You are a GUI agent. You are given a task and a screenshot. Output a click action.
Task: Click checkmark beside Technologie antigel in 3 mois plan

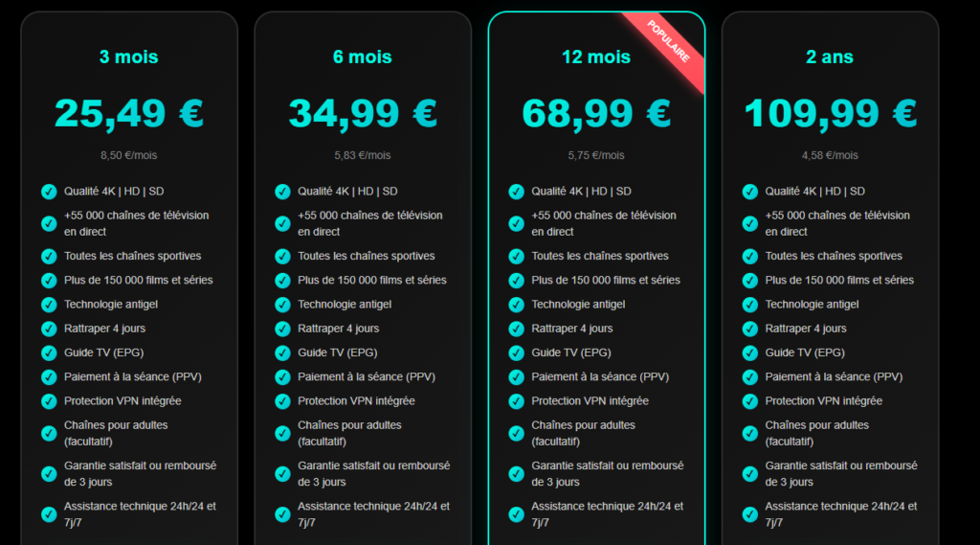click(x=49, y=305)
